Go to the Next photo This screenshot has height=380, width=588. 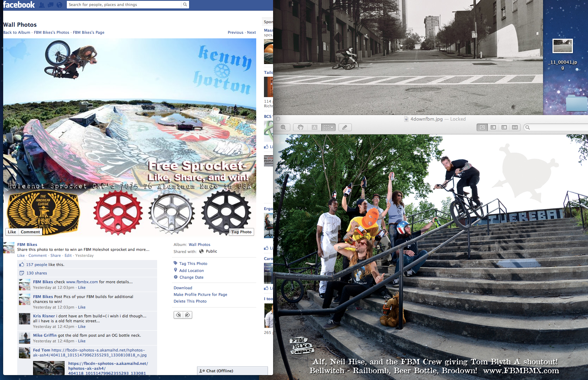click(x=251, y=32)
